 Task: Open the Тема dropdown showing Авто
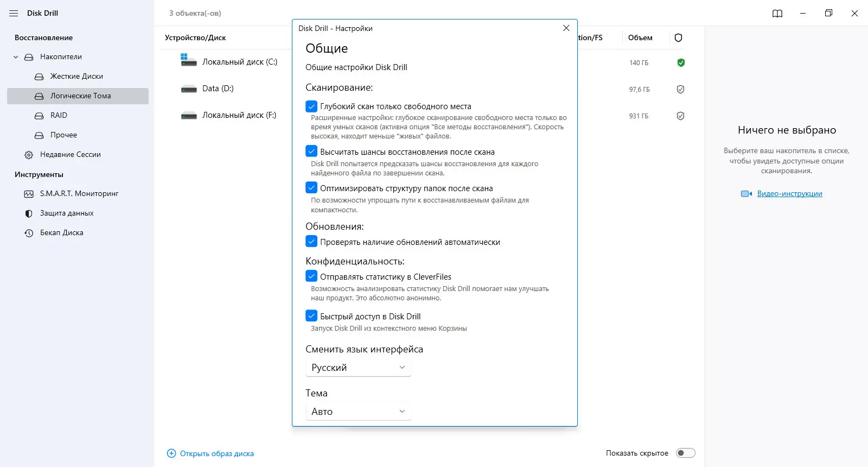pos(358,412)
